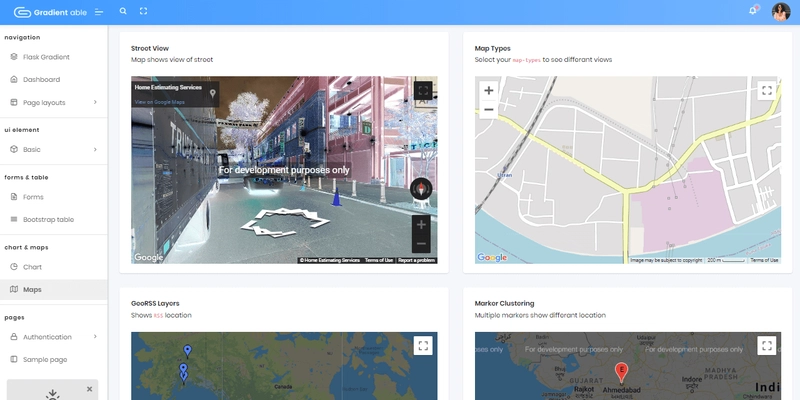Click the Page layouts layout icon

pos(14,102)
